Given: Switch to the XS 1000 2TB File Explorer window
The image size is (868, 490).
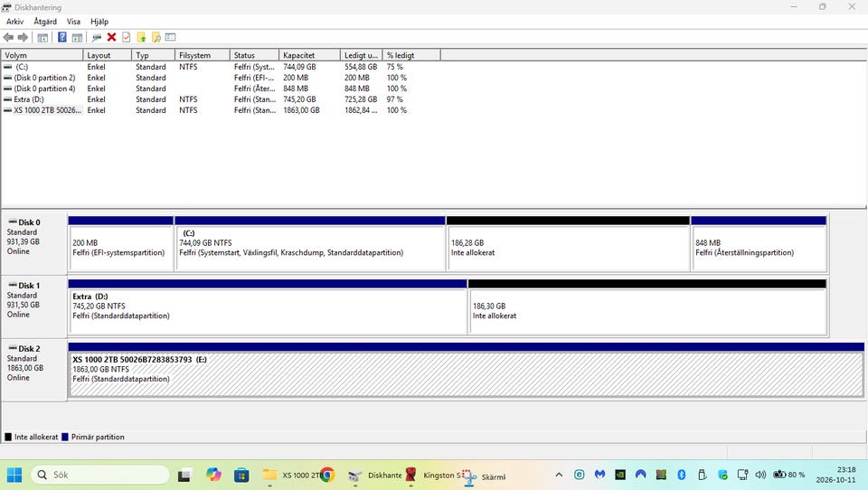Looking at the screenshot, I should coord(291,475).
